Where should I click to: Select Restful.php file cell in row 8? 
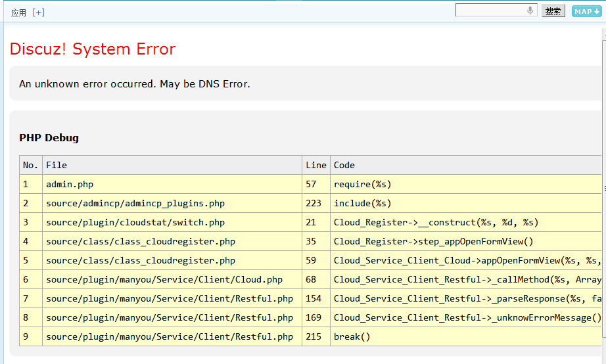pyautogui.click(x=172, y=317)
